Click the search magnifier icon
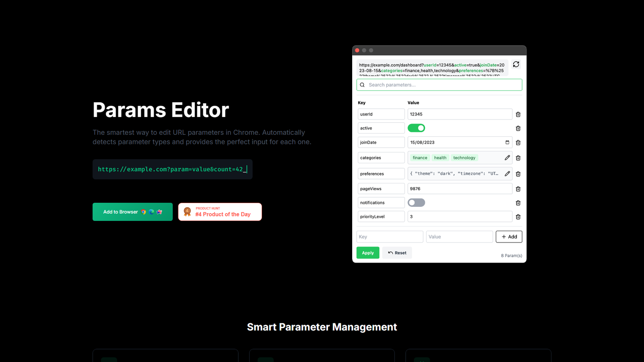The image size is (644, 362). (362, 85)
